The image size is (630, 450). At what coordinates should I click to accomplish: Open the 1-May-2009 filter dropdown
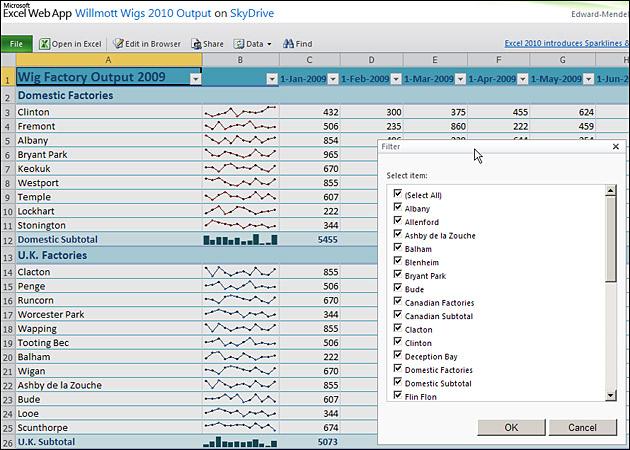click(x=589, y=79)
